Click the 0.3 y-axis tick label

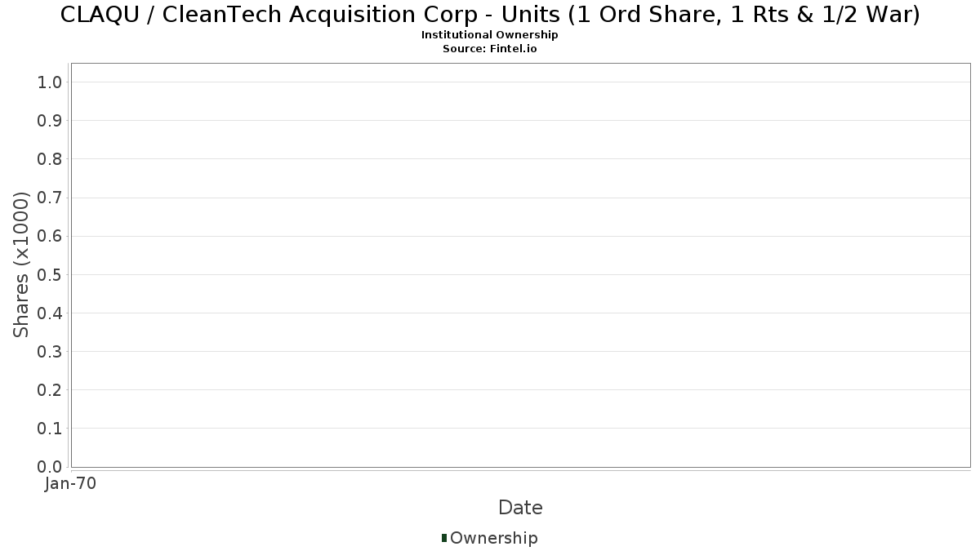pos(50,352)
